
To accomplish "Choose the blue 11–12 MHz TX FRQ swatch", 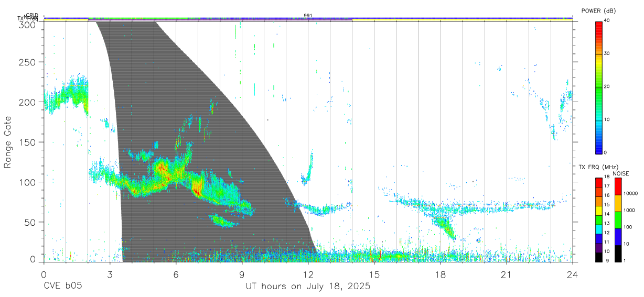I will pyautogui.click(x=599, y=238).
